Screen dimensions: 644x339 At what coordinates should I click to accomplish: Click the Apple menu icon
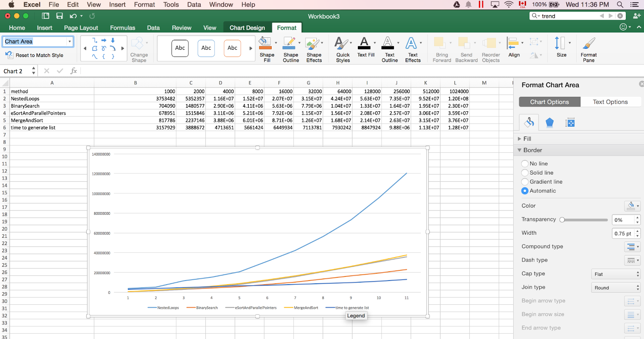point(11,4)
